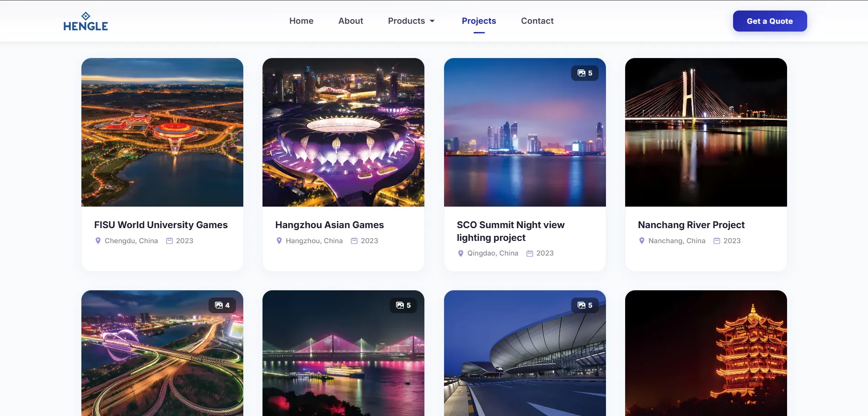Image resolution: width=868 pixels, height=416 pixels.
Task: Click location pin next to Hangzhou, China
Action: [x=279, y=241]
